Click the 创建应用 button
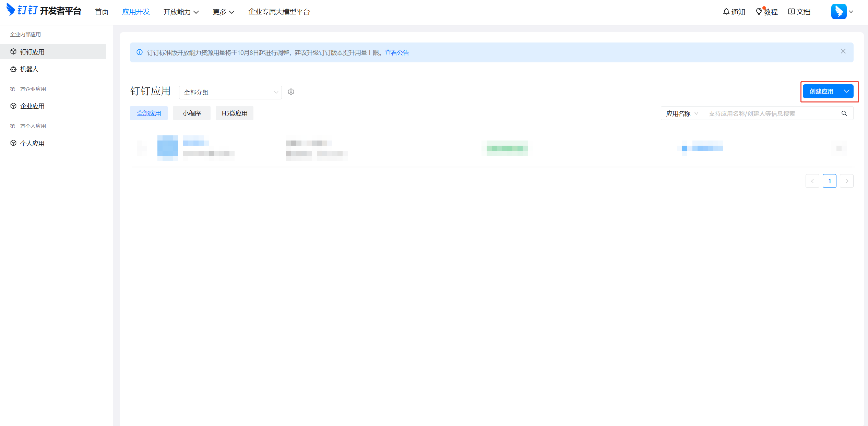The image size is (868, 426). coord(821,92)
